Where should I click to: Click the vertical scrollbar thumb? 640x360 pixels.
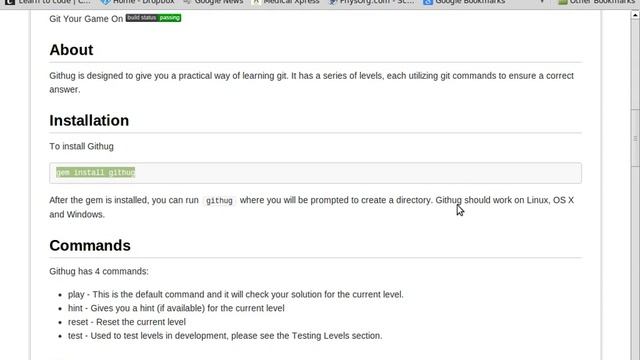point(635,138)
